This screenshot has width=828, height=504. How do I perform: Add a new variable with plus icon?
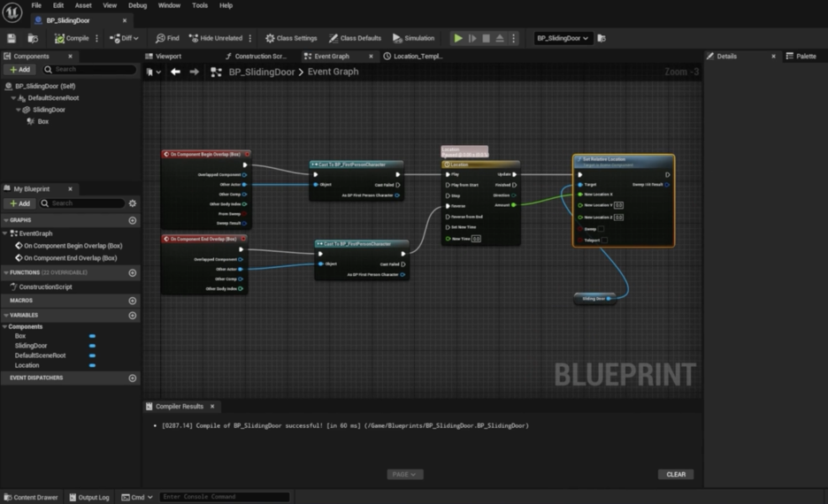click(133, 315)
